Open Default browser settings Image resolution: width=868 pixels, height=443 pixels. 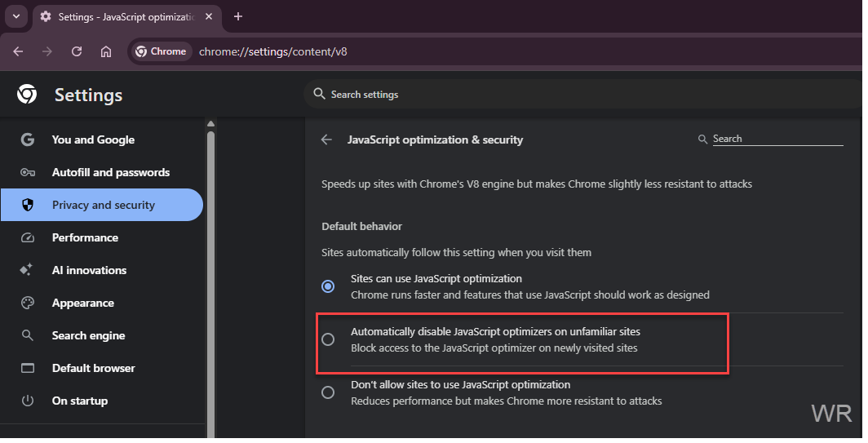(x=93, y=368)
